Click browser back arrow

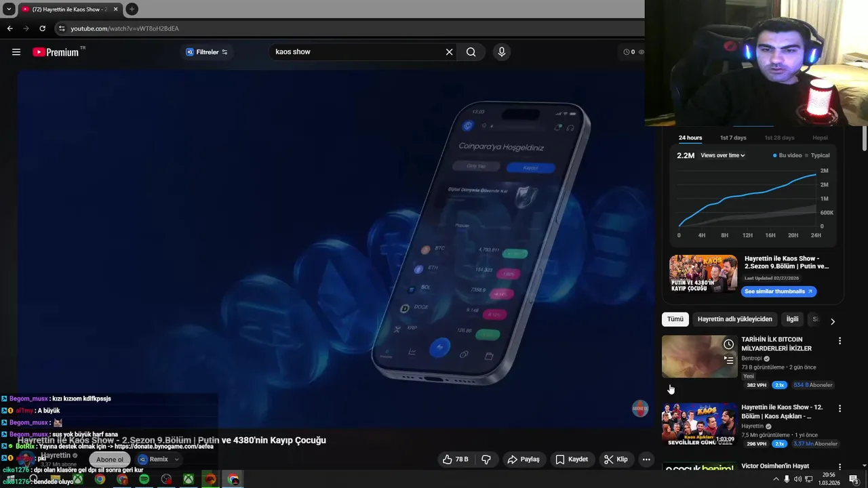click(x=9, y=28)
